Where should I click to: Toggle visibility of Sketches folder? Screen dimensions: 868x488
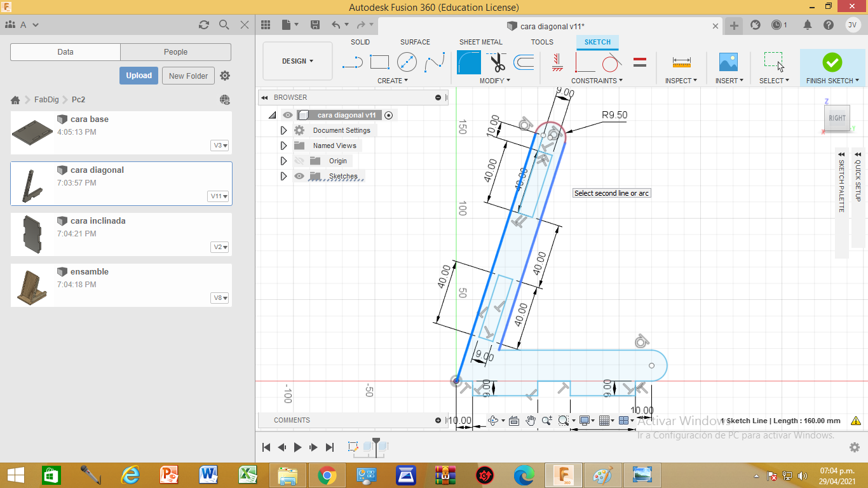coord(299,176)
